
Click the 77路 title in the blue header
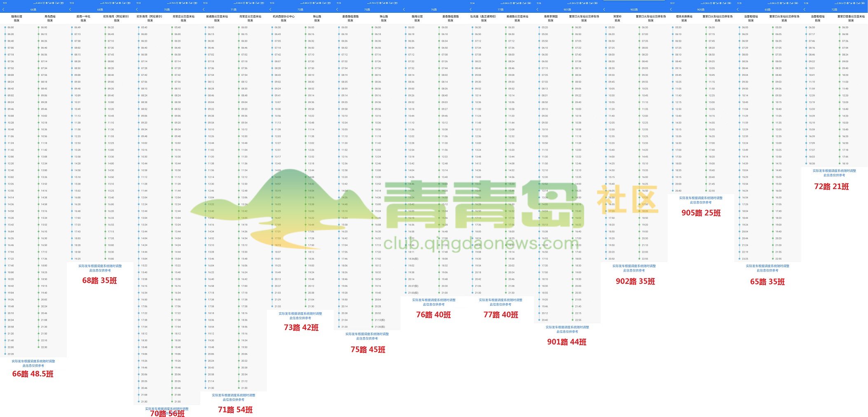[501, 9]
